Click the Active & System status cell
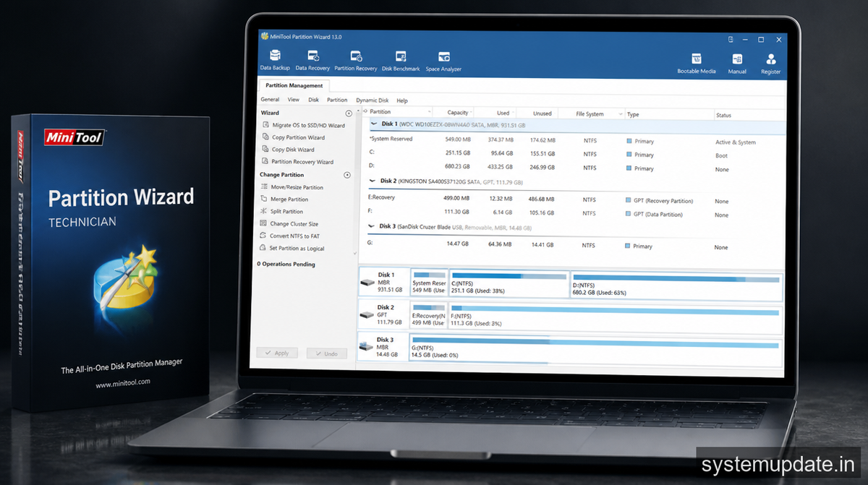868x485 pixels. tap(736, 142)
